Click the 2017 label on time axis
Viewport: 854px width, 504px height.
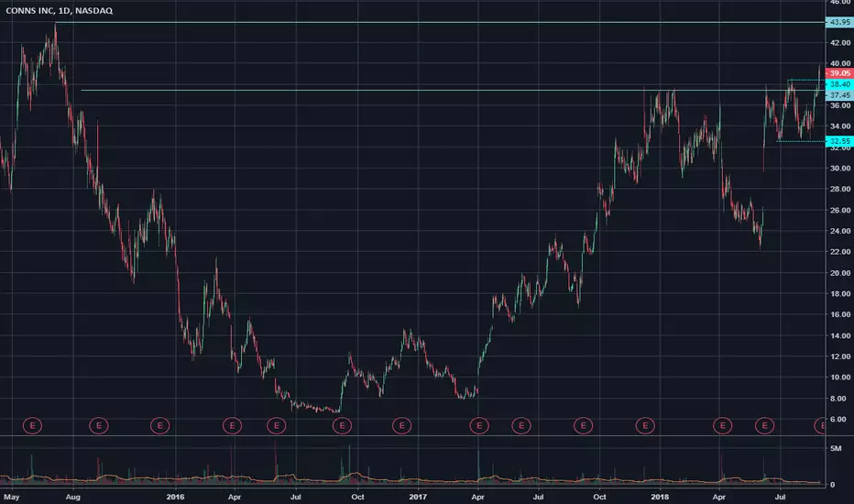click(418, 497)
